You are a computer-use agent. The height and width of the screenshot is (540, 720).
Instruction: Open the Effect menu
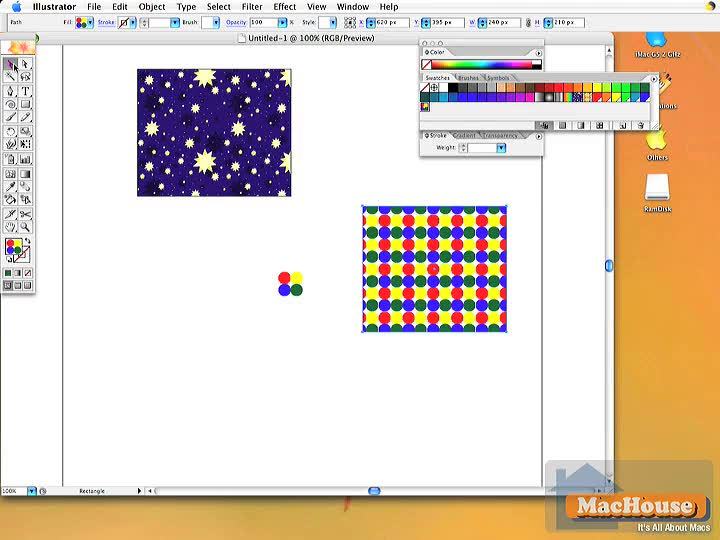[285, 7]
